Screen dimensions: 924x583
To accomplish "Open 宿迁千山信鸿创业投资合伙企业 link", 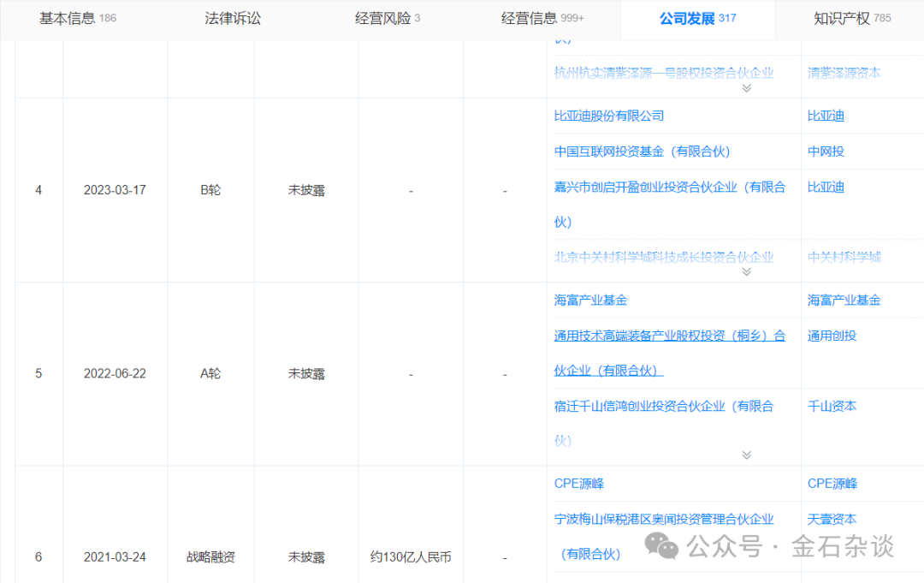I will pos(664,406).
